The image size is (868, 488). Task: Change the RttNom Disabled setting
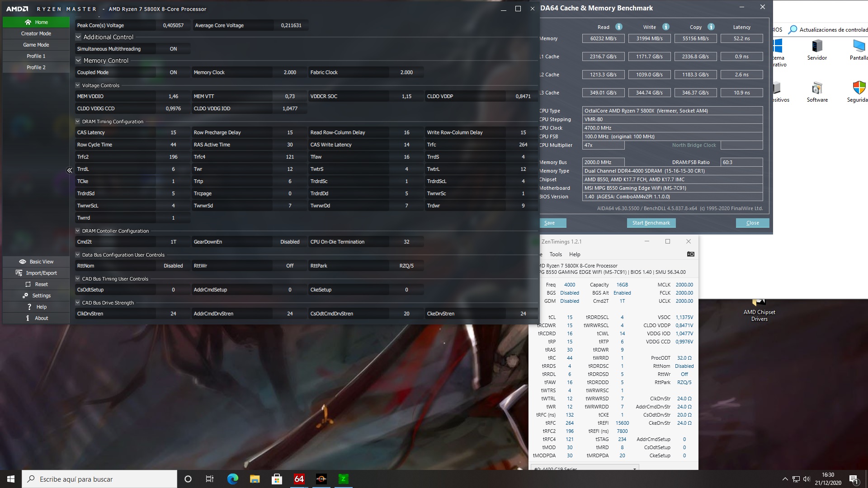tap(173, 266)
